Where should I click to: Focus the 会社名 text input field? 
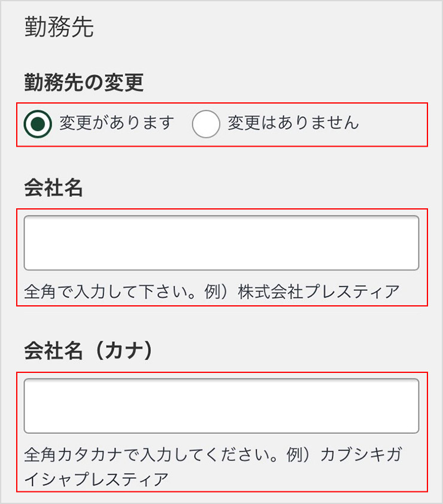click(x=221, y=242)
